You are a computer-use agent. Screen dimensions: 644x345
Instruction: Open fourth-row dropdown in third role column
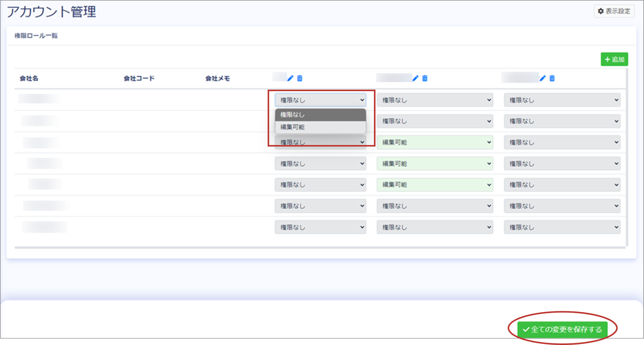click(562, 164)
